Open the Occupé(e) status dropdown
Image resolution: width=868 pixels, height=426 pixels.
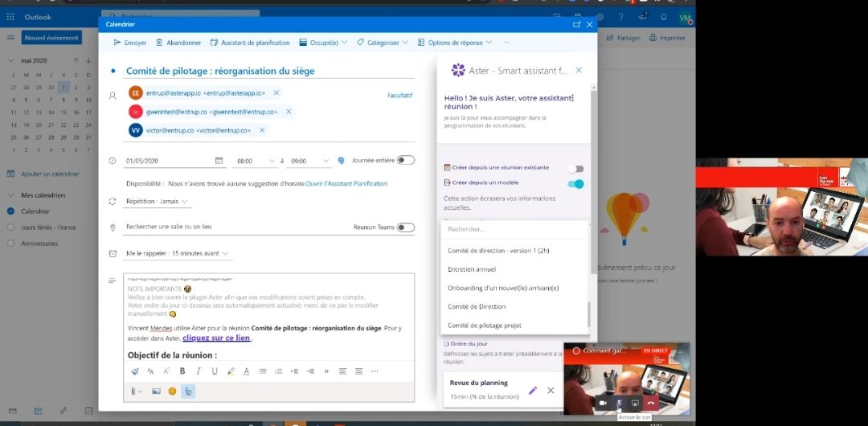point(323,43)
